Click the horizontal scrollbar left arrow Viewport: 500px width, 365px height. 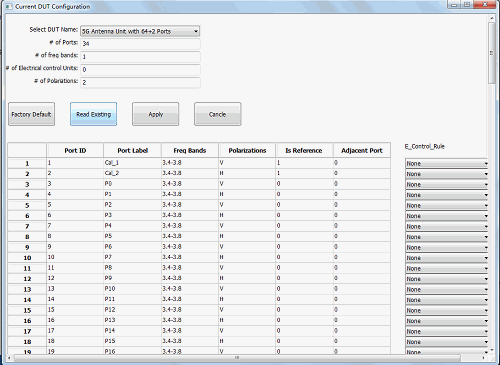click(x=9, y=358)
